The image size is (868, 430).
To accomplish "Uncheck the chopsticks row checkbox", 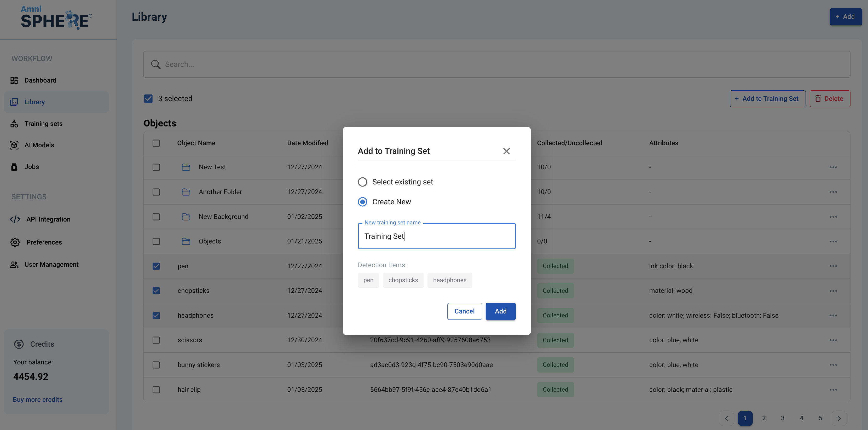I will pos(156,291).
